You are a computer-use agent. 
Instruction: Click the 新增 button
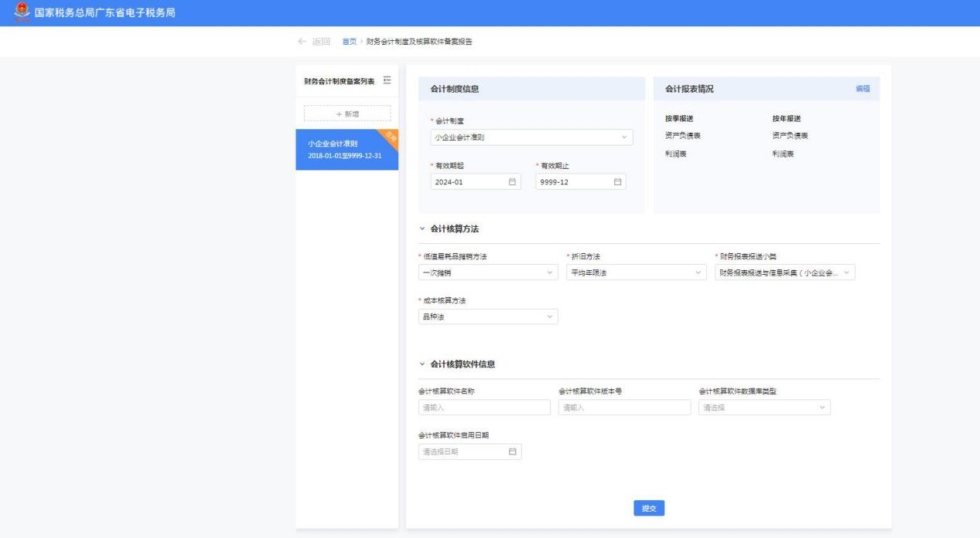click(x=347, y=114)
